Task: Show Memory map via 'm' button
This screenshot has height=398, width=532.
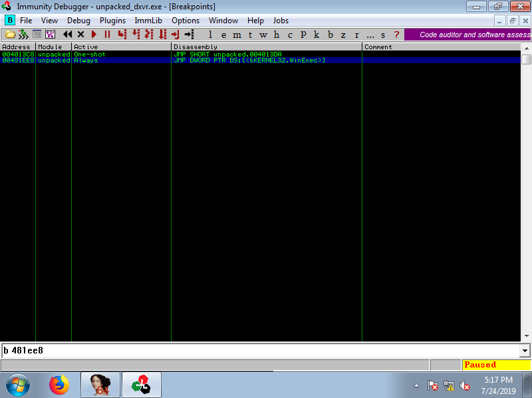Action: click(237, 35)
